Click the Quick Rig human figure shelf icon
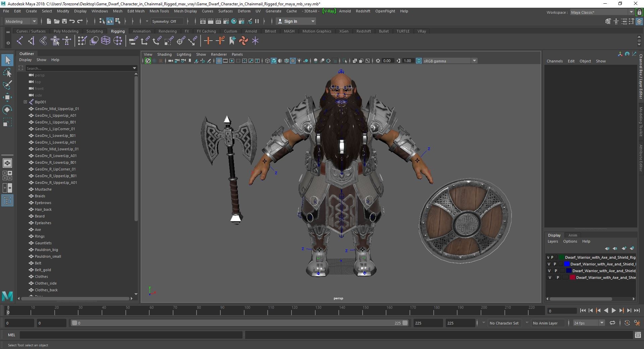 55,41
